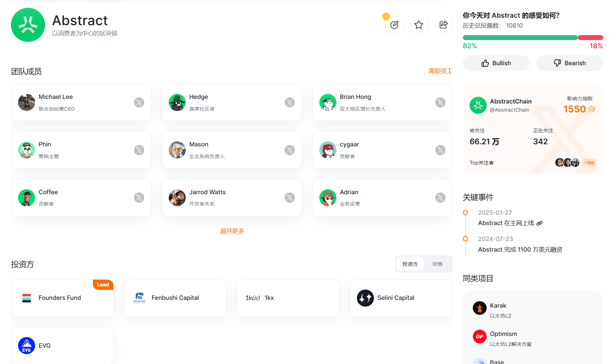Click the top followers avatar group
616x364 pixels.
pyautogui.click(x=567, y=163)
